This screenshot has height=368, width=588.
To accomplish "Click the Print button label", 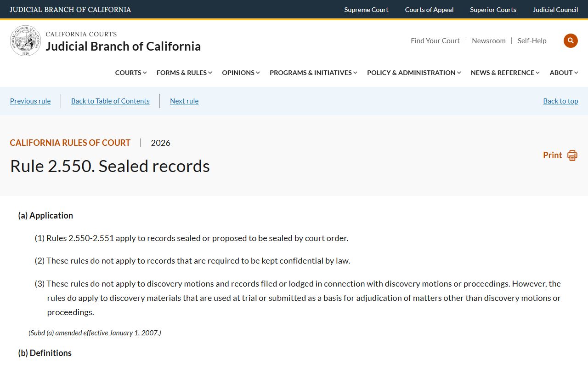I will pyautogui.click(x=553, y=155).
